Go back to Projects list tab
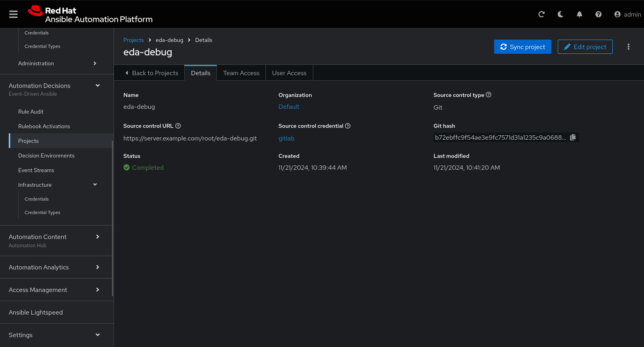Viewport: 644px width, 347px height. (x=151, y=73)
